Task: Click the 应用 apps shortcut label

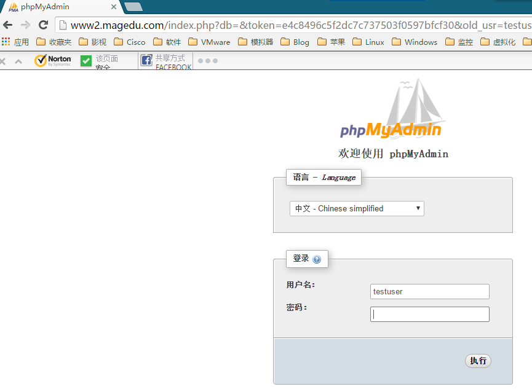Action: click(22, 42)
